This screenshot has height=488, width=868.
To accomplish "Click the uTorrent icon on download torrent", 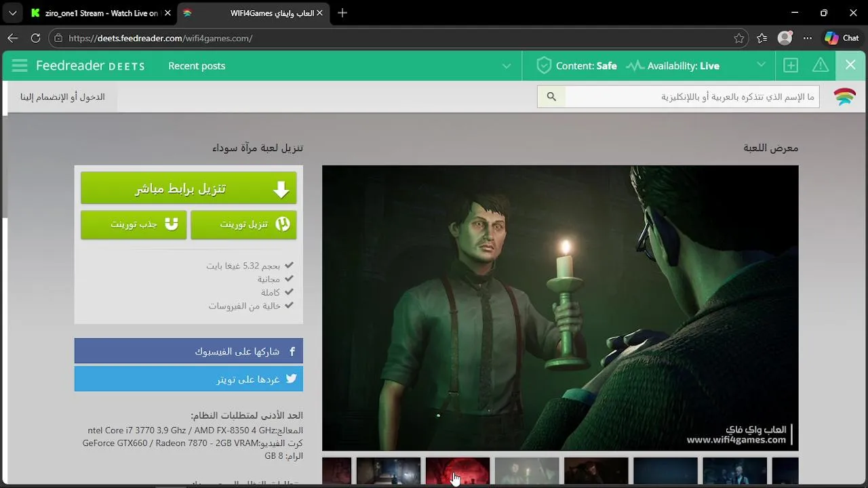I will point(283,224).
